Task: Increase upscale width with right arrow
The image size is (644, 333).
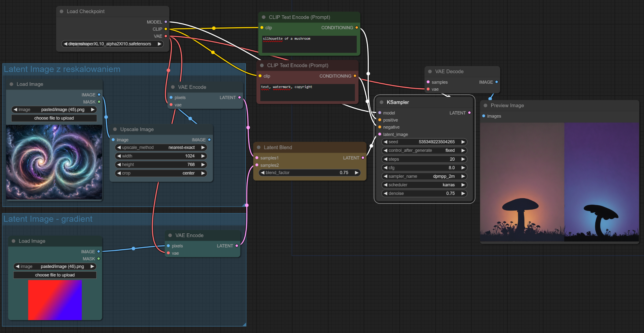Action: tap(203, 156)
